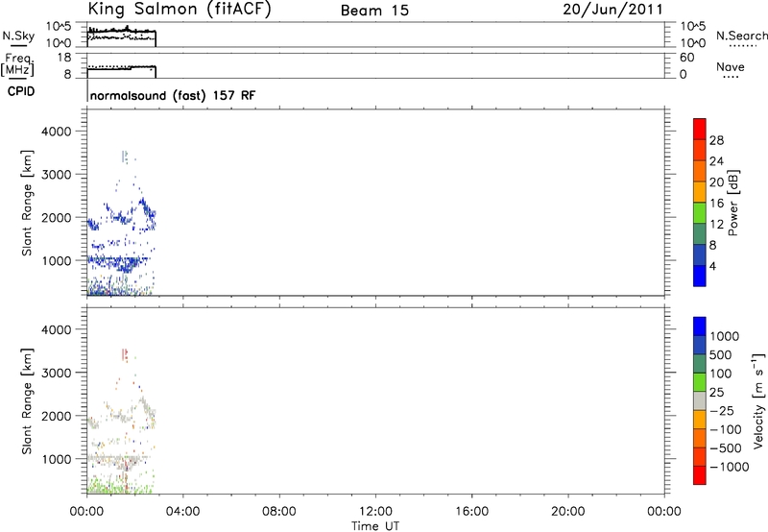
Task: Click the 'N.Search' legend label
Action: [741, 36]
